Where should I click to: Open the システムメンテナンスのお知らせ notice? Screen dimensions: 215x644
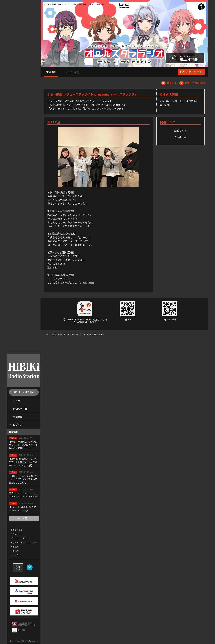23,495
